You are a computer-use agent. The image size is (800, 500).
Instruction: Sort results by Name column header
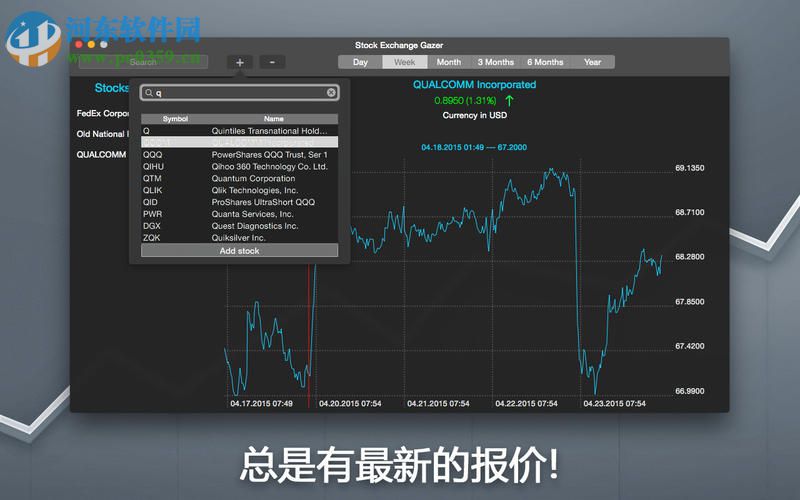pyautogui.click(x=274, y=119)
